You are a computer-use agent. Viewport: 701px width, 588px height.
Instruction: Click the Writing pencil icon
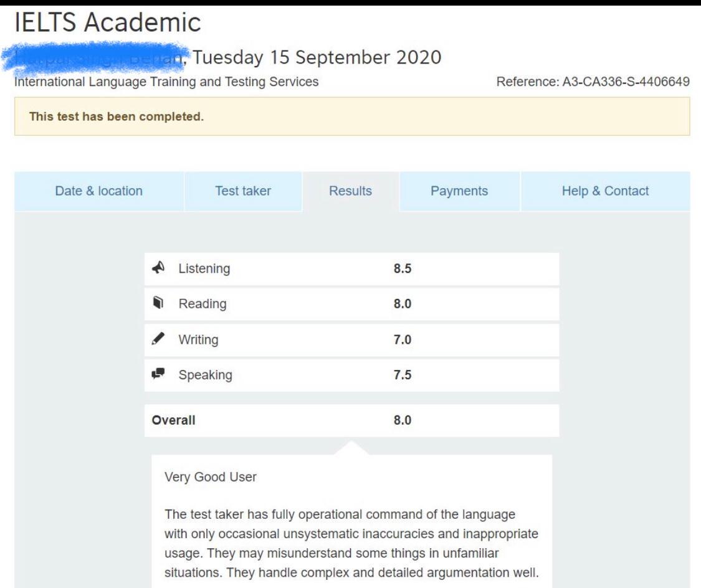pyautogui.click(x=158, y=339)
